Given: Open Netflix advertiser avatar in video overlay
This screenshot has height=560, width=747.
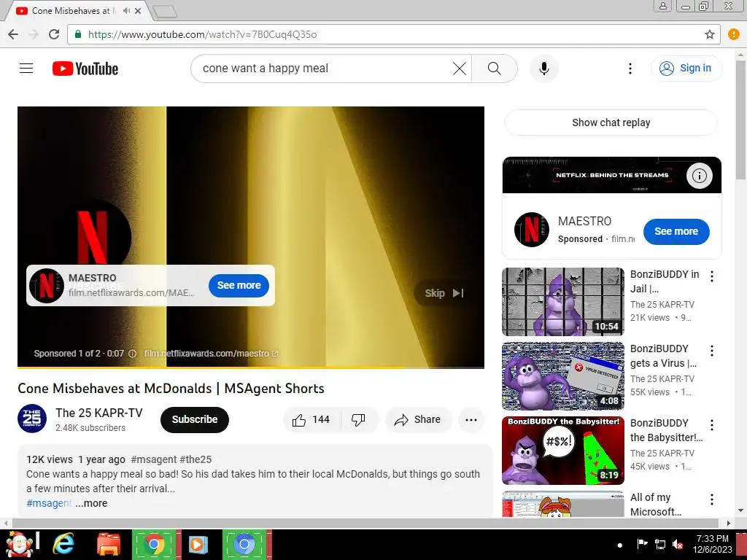Looking at the screenshot, I should point(46,286).
